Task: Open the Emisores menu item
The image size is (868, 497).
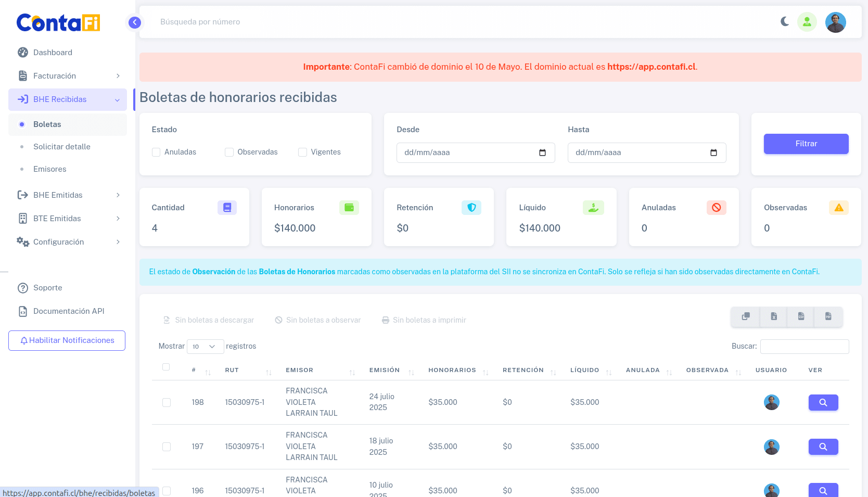Action: [x=49, y=169]
